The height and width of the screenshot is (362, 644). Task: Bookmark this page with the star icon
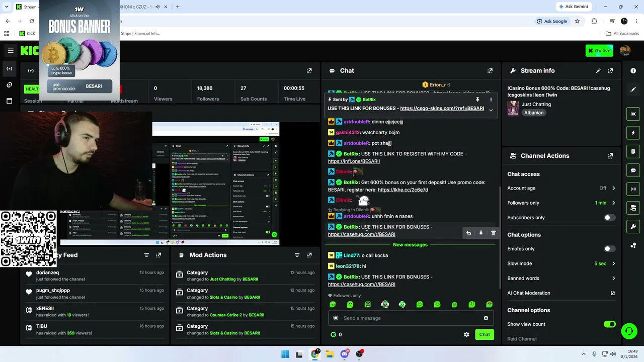577,21
